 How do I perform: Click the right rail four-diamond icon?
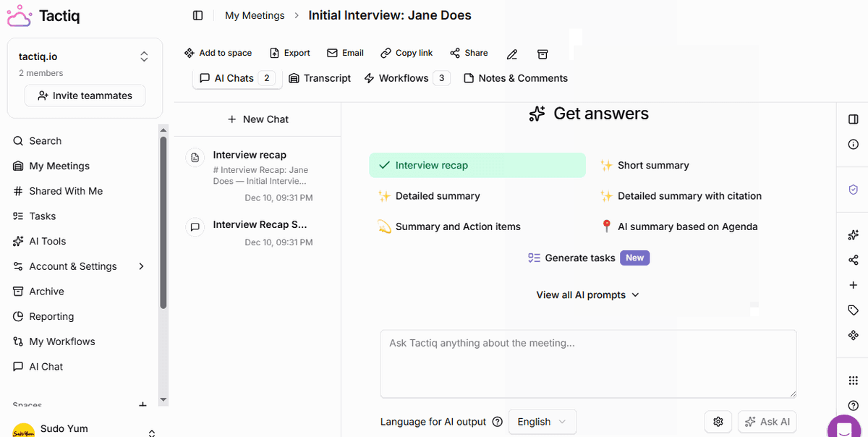click(x=853, y=335)
